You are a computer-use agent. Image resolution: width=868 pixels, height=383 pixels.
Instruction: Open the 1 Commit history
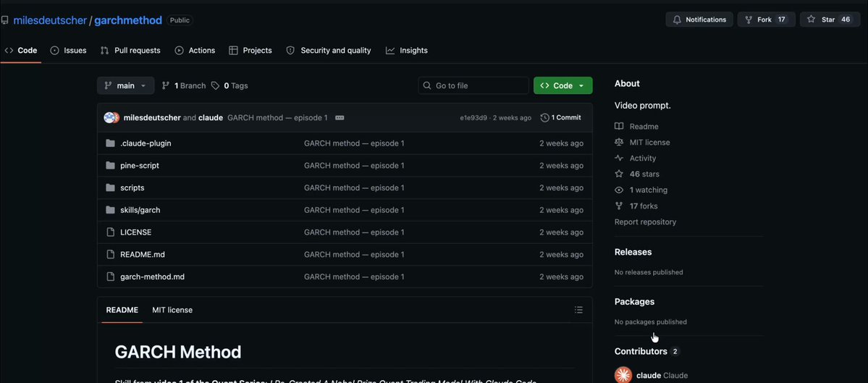tap(561, 118)
